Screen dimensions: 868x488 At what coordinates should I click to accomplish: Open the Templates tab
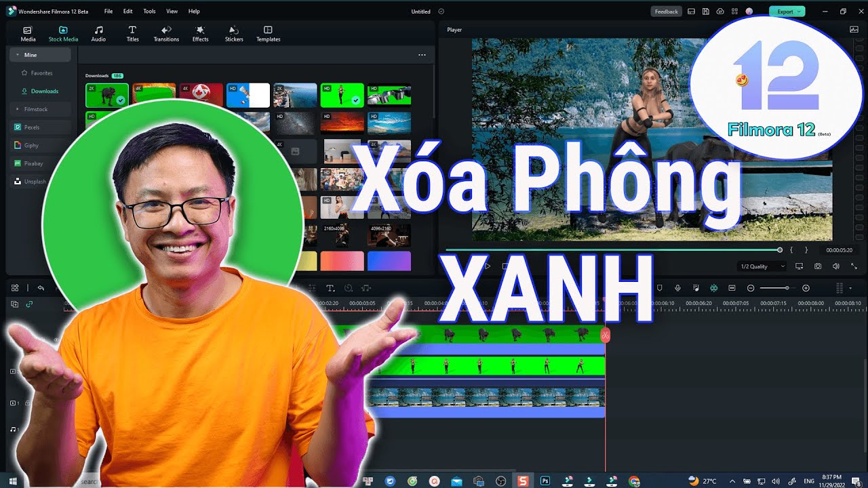[268, 34]
